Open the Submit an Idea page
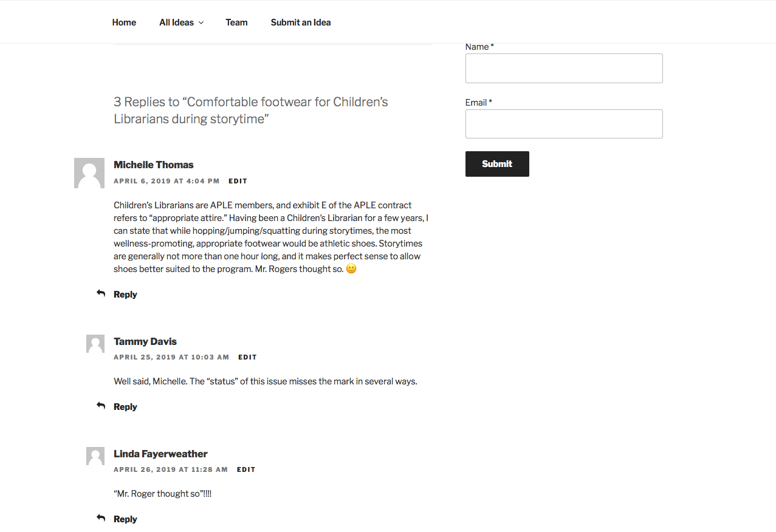This screenshot has height=532, width=776. (301, 22)
